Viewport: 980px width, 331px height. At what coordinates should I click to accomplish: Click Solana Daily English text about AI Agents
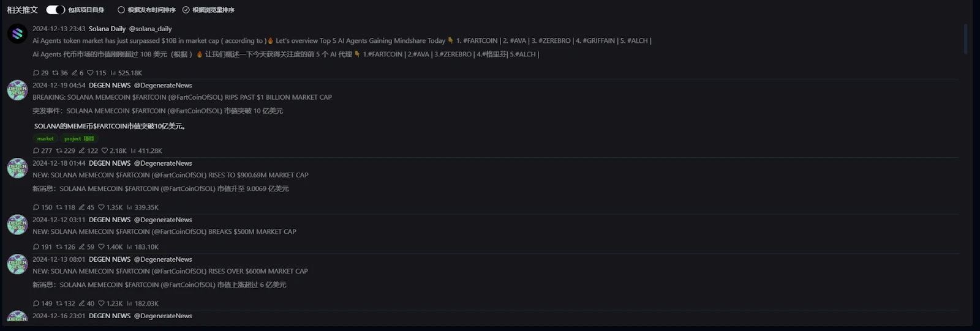pos(342,41)
